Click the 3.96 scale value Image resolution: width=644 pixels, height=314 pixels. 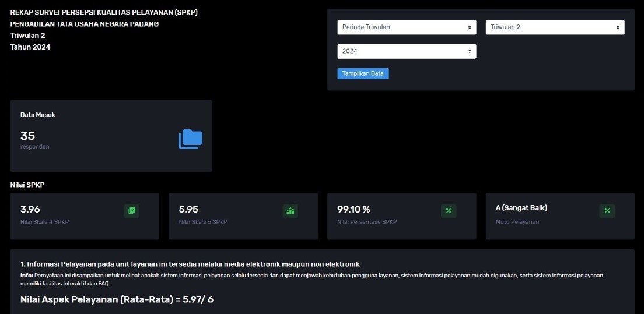coord(30,209)
